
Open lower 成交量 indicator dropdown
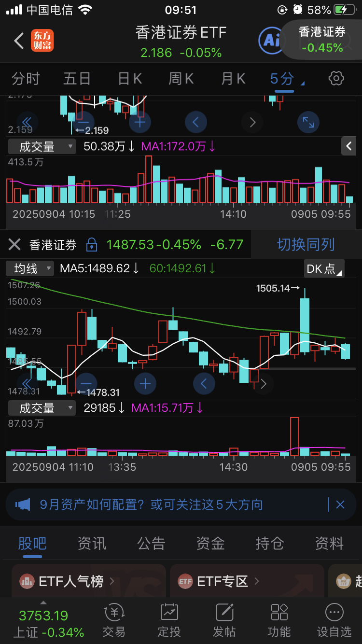pyautogui.click(x=42, y=408)
